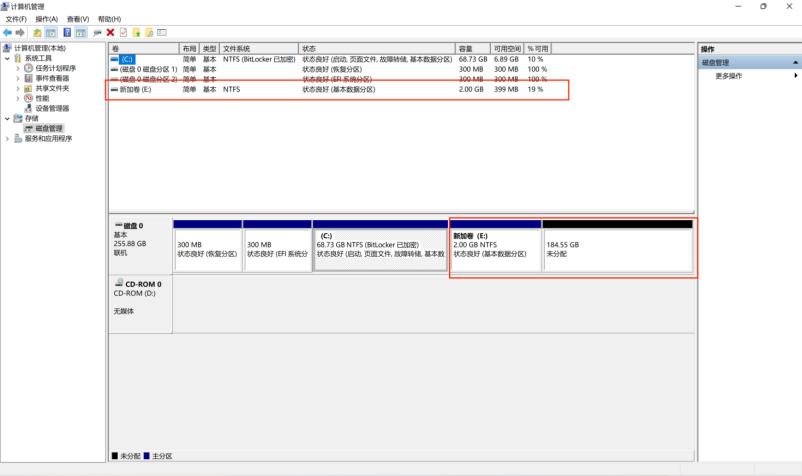Open the Action (操作) menu
The image size is (802, 476).
(46, 19)
